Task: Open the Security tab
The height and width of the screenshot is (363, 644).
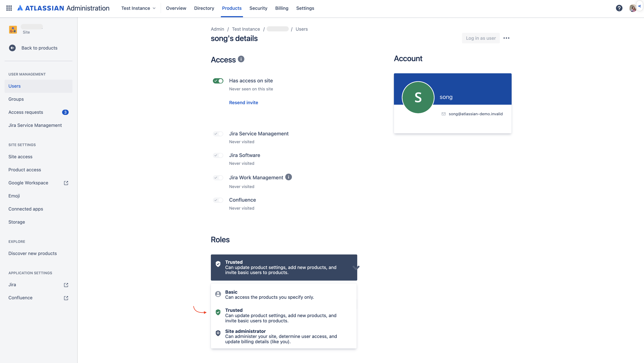Action: click(x=258, y=8)
